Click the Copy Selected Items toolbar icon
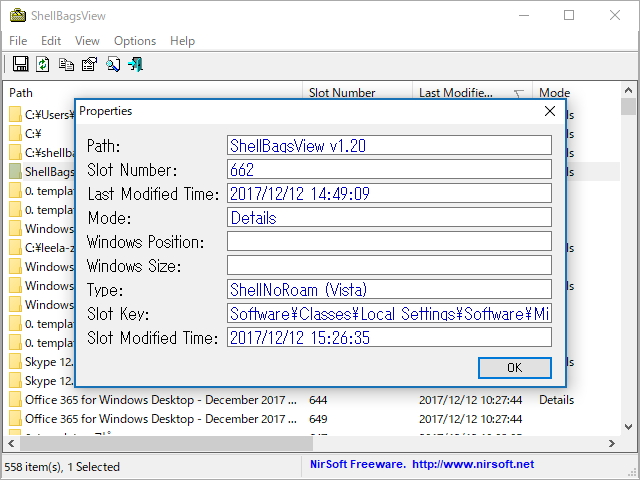Viewport: 640px width, 480px height. (66, 64)
